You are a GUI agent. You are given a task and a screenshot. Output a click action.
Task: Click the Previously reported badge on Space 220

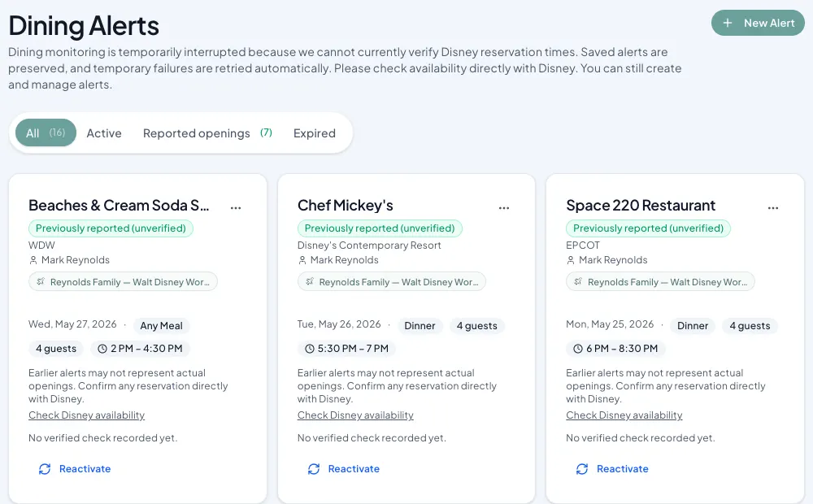(x=648, y=228)
